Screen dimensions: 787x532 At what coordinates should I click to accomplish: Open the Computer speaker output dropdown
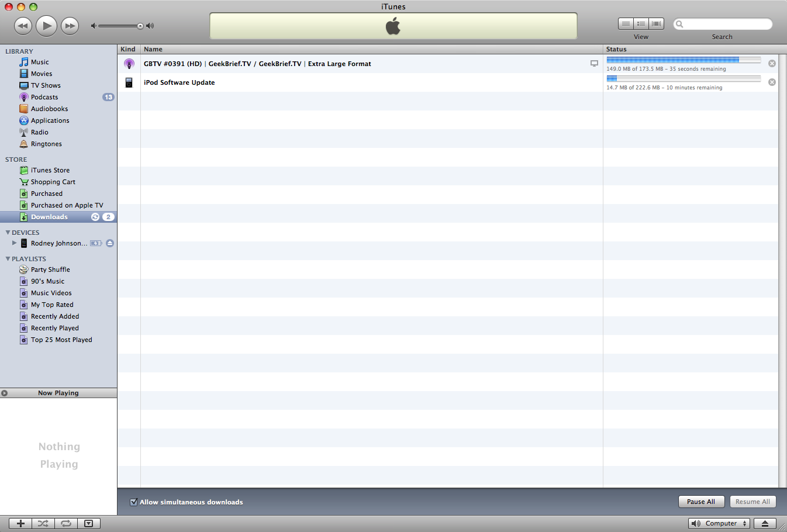click(x=719, y=524)
